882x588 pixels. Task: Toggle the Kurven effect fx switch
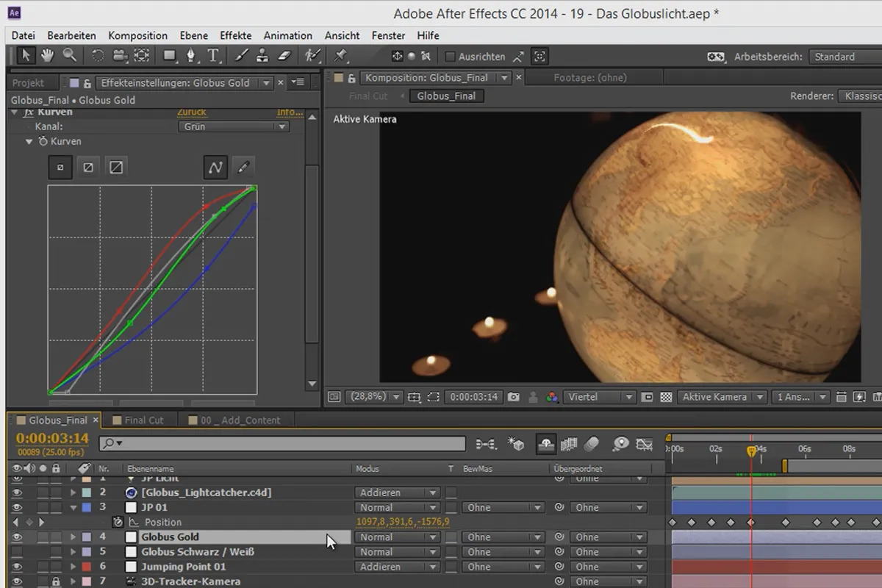[28, 112]
